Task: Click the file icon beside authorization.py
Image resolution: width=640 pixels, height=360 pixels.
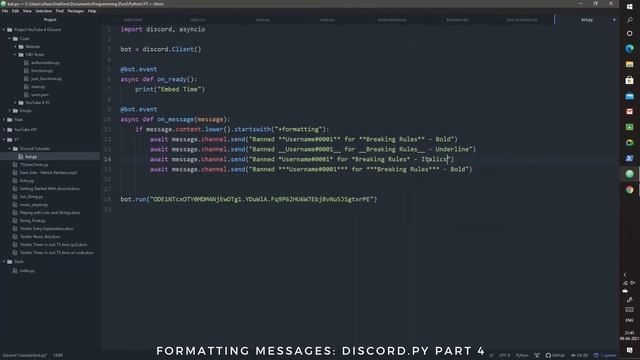Action: (x=26, y=63)
